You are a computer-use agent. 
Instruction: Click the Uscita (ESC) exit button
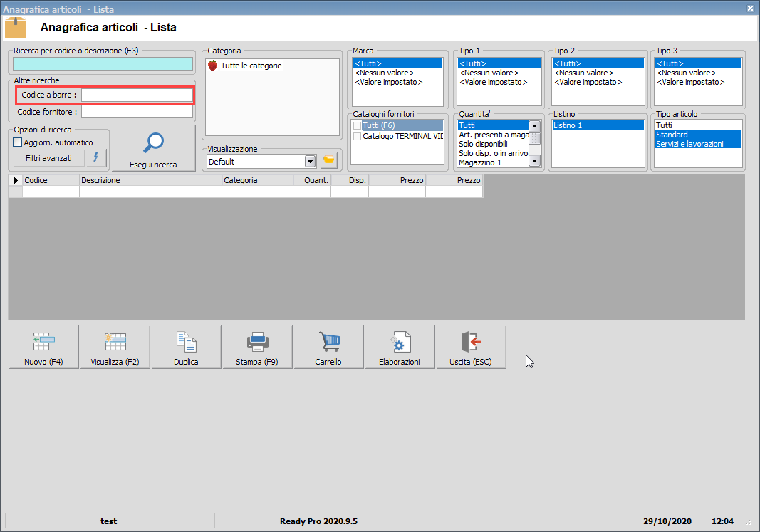[x=471, y=347]
